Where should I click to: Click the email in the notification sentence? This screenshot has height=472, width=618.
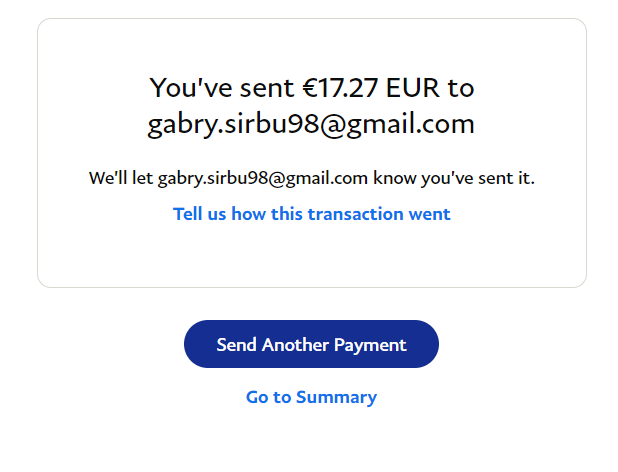[x=263, y=179]
